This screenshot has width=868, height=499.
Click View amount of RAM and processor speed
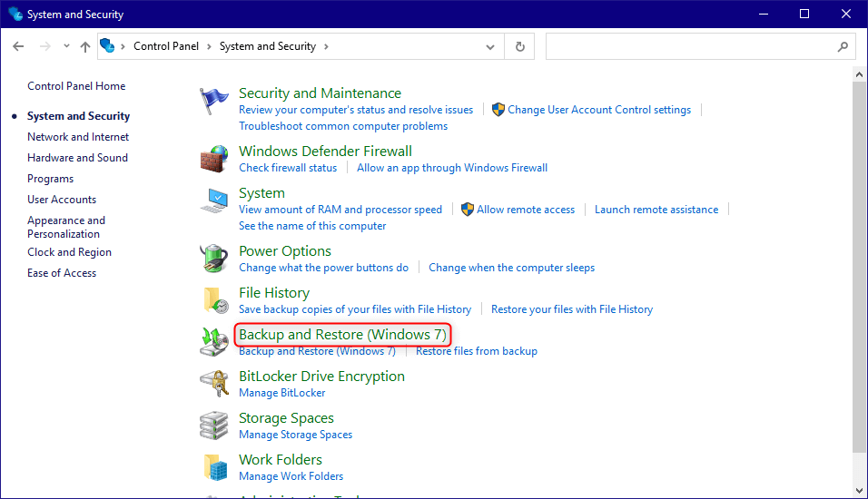click(x=340, y=210)
